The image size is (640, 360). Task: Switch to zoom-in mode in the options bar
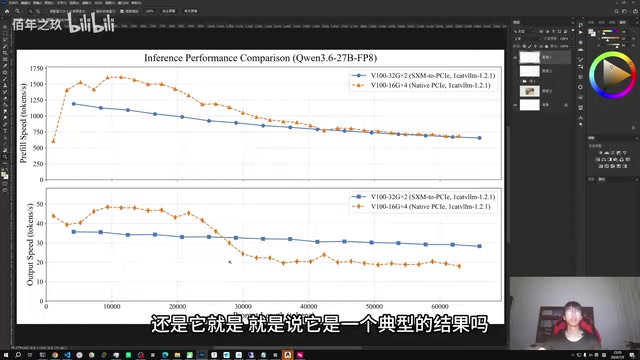click(31, 11)
